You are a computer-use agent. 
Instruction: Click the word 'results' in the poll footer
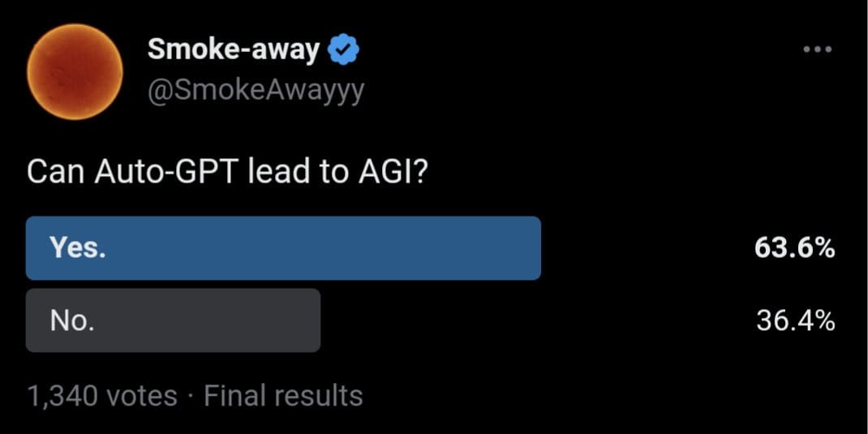point(318,396)
